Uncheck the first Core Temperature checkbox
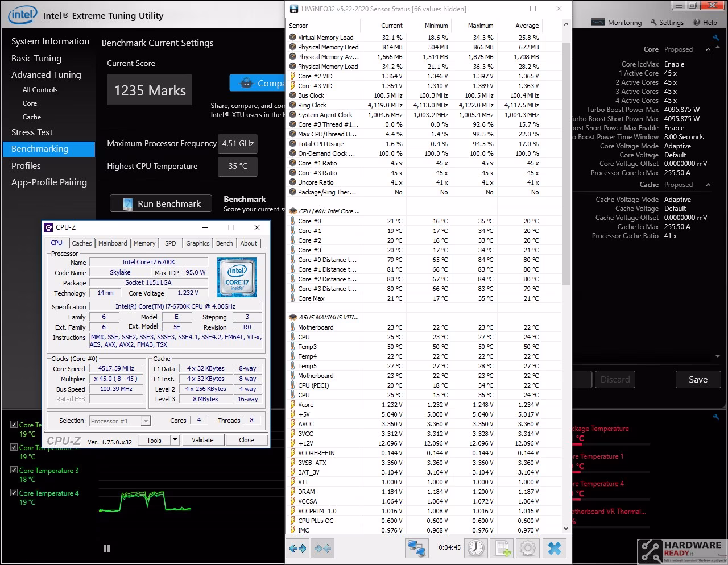The height and width of the screenshot is (565, 728). (14, 425)
